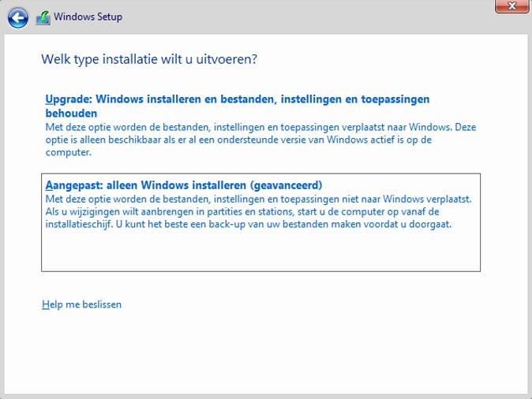Click the blue back arrow button

click(x=18, y=17)
